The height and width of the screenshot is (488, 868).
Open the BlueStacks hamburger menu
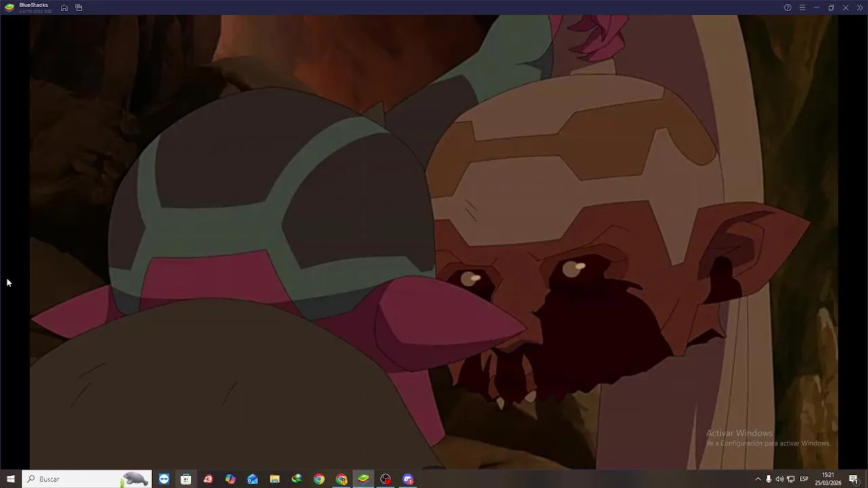802,7
